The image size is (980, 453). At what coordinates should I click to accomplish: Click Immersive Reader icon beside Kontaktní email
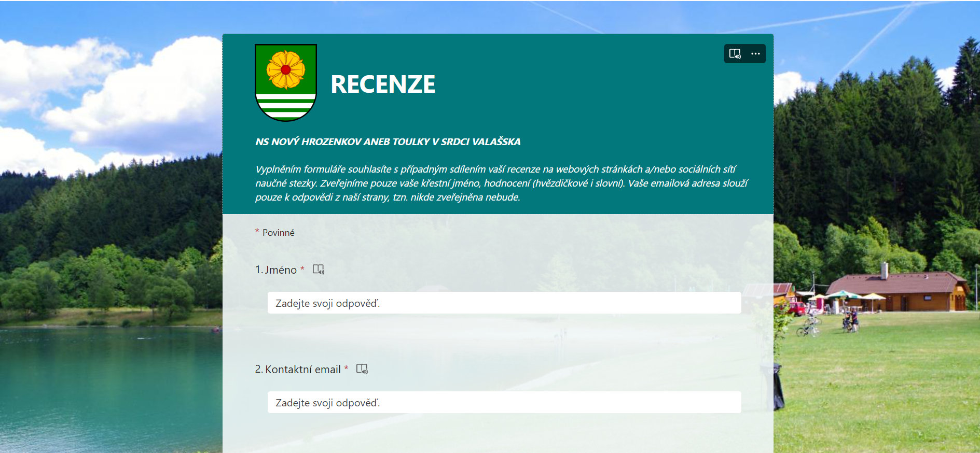[362, 369]
